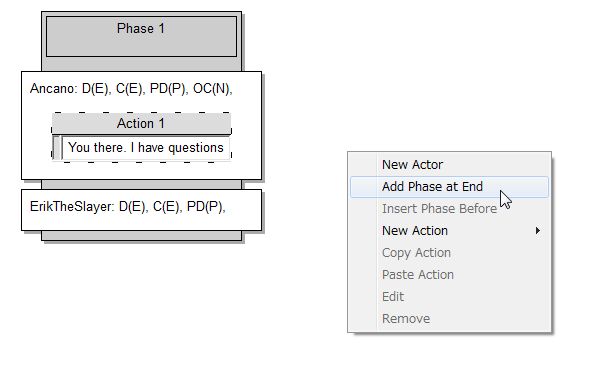Image resolution: width=597 pixels, height=370 pixels.
Task: Choose Add Phase at End
Action: (449, 187)
